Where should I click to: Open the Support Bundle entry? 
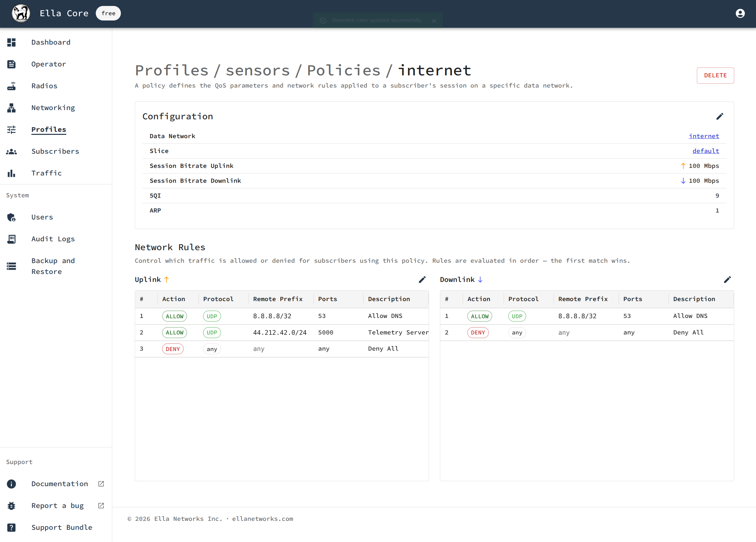click(62, 527)
